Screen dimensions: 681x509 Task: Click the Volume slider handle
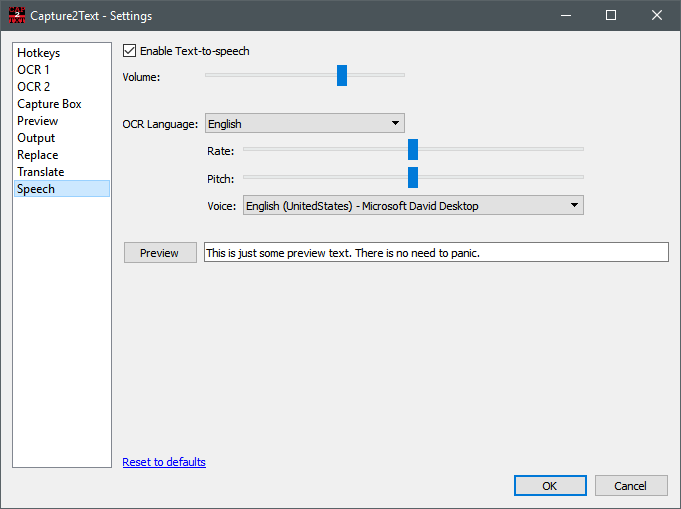342,75
